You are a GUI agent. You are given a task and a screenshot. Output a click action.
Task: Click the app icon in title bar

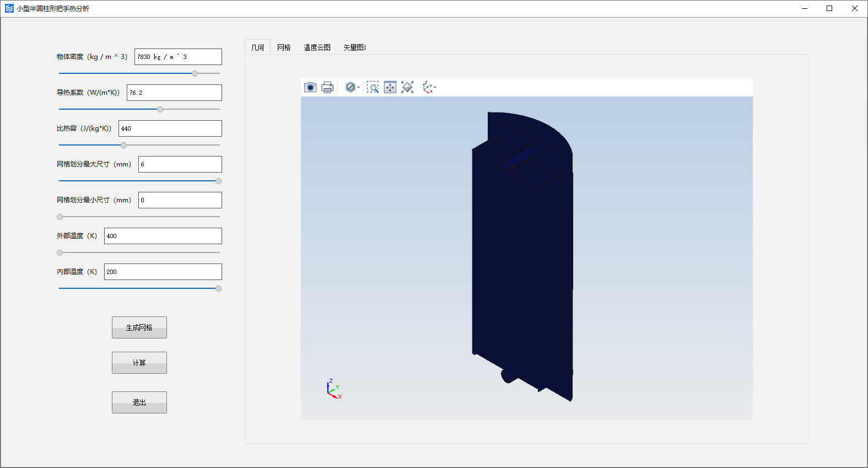(x=9, y=8)
